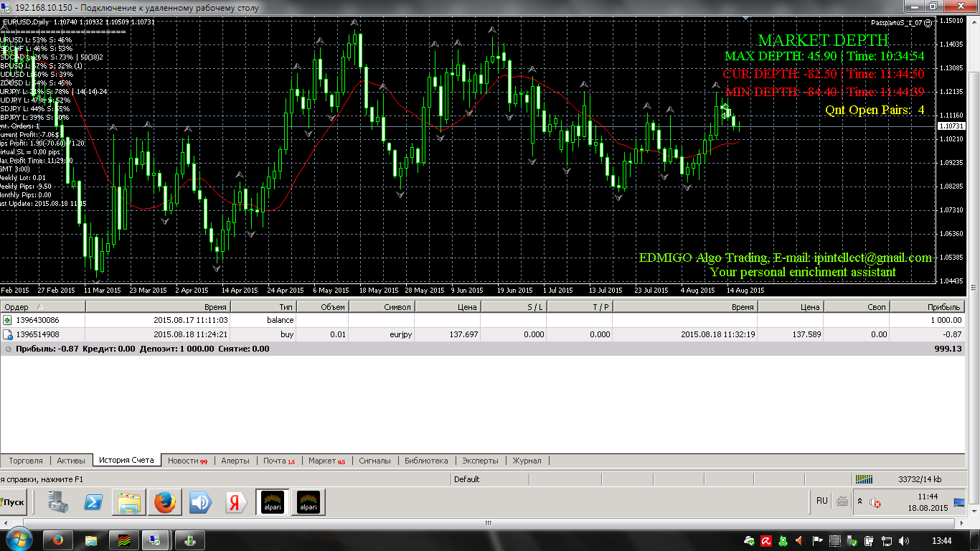Sort history by Своп column header

(x=857, y=306)
